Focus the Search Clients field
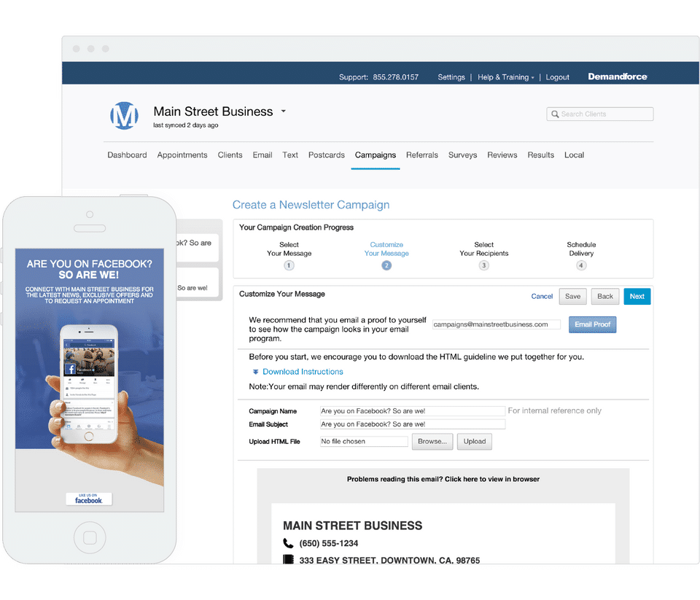Viewport: 700px width, 600px height. 600,114
